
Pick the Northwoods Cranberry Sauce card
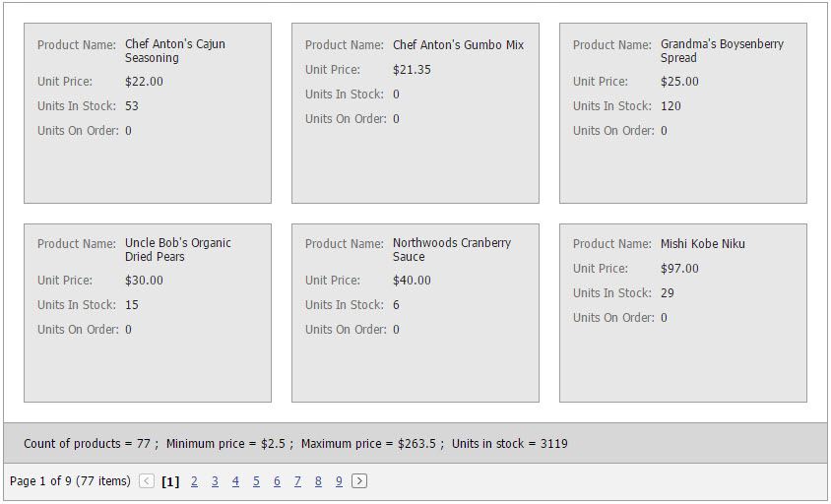tap(415, 313)
